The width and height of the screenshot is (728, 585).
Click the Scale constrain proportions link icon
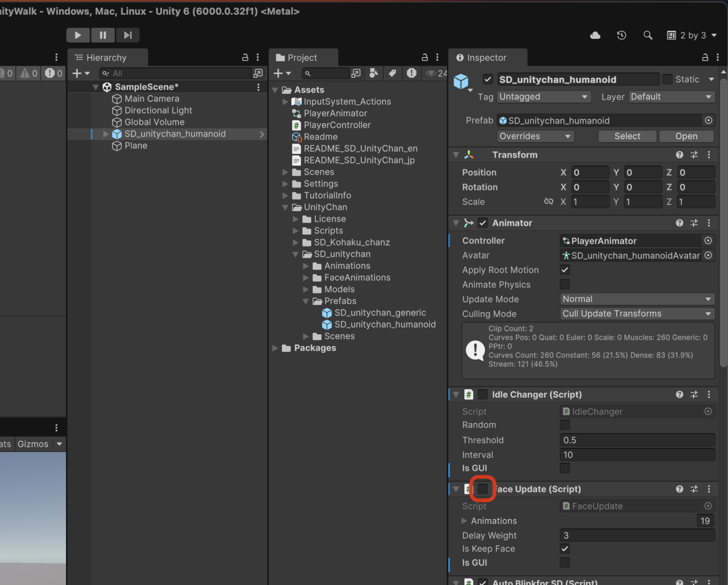tap(548, 201)
